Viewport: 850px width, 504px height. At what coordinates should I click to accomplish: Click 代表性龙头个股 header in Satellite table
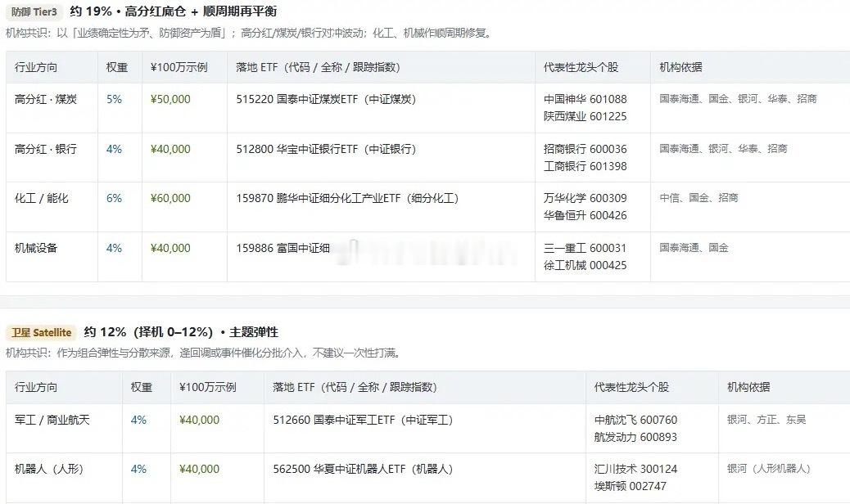pos(631,387)
